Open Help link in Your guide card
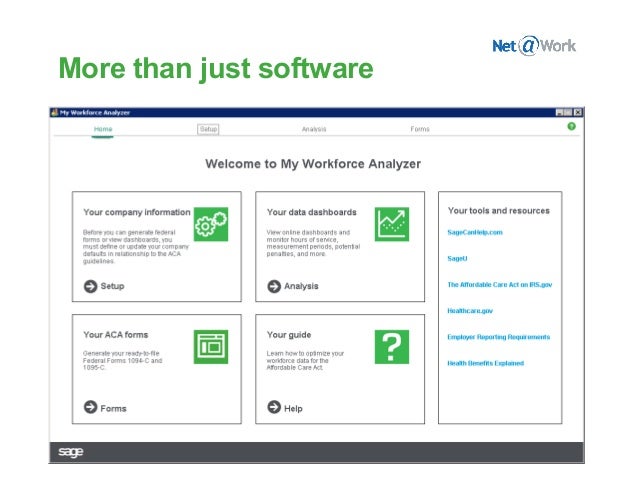This screenshot has width=638, height=493. point(293,408)
